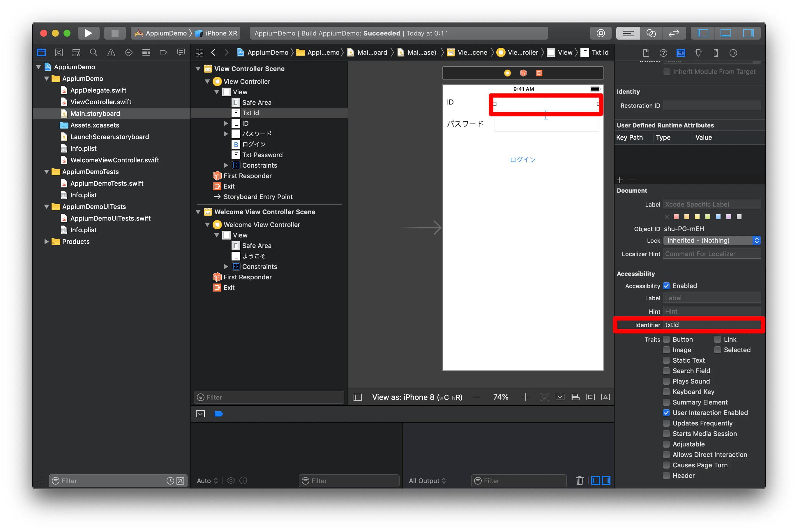The image size is (798, 532).
Task: Uncheck User Interaction Enabled trait
Action: pos(666,413)
